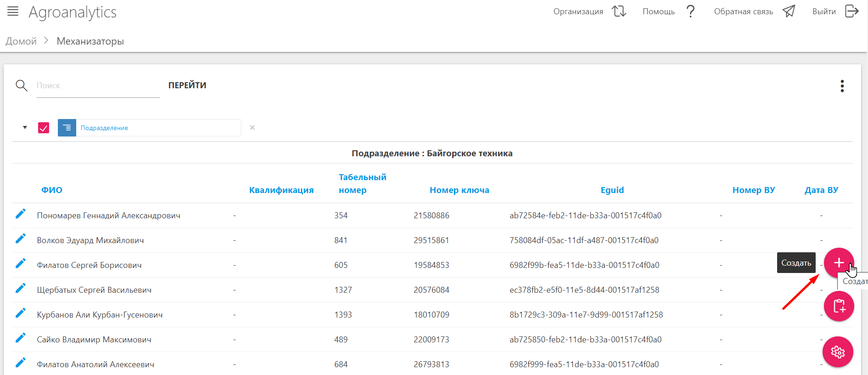The image size is (868, 375).
Task: Focus the Поиск search input field
Action: coord(98,86)
